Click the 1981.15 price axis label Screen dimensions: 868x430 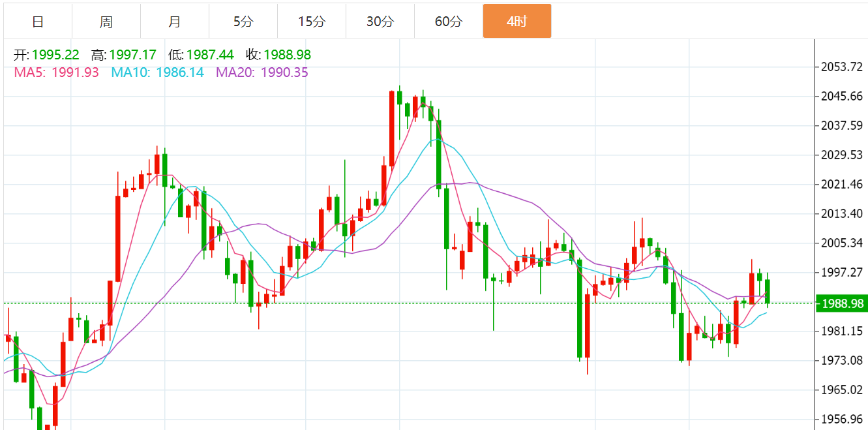(842, 331)
